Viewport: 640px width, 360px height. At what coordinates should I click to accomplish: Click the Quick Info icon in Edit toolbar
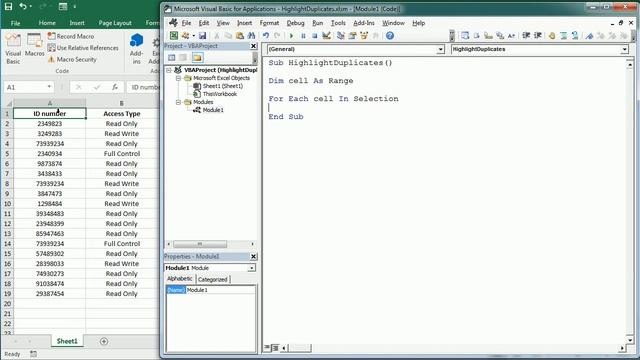488,36
